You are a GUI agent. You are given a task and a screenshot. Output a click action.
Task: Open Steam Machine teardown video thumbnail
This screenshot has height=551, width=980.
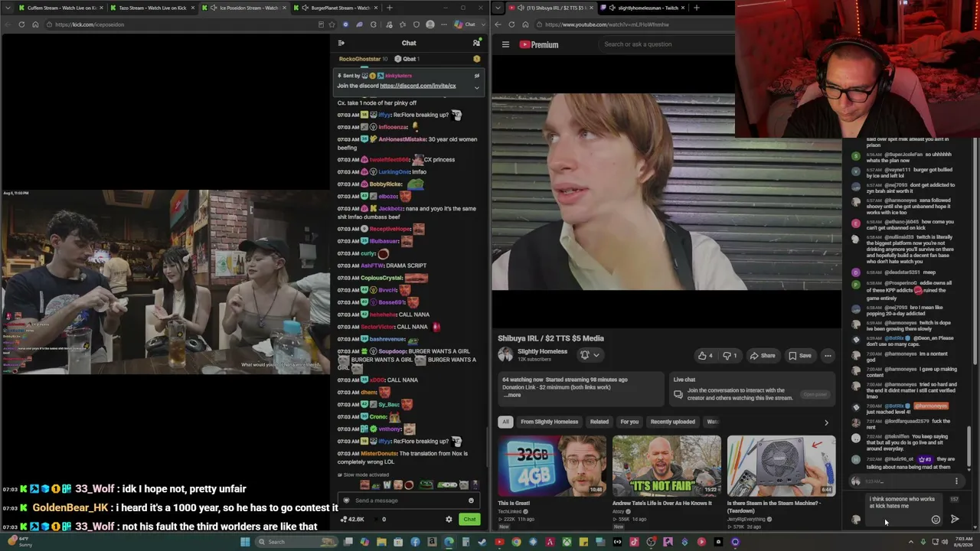point(781,465)
